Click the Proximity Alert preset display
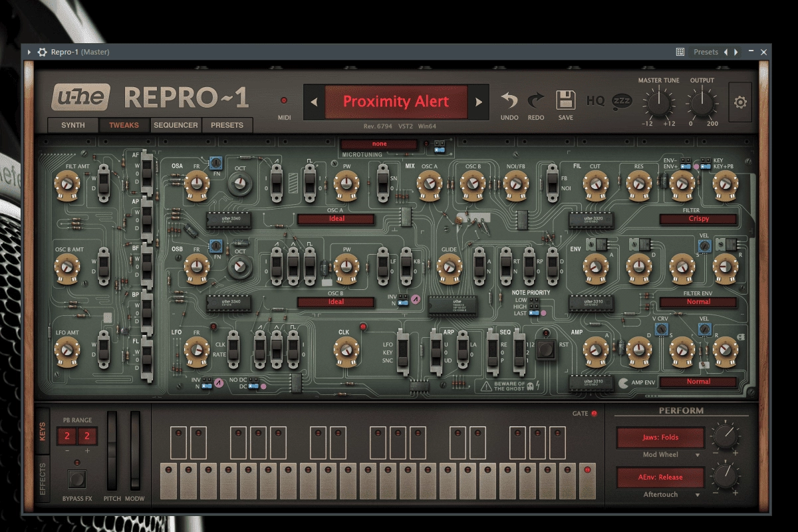798x532 pixels. point(396,102)
